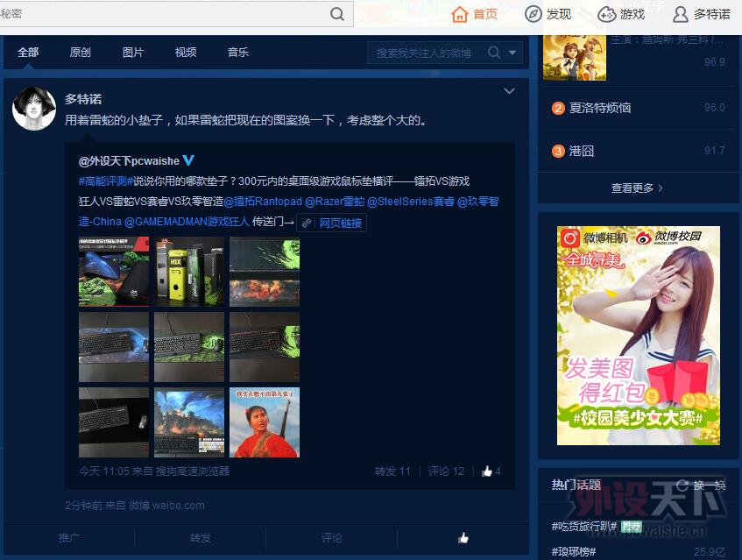Open the keyboard on black mousepad thumbnail

114,422
